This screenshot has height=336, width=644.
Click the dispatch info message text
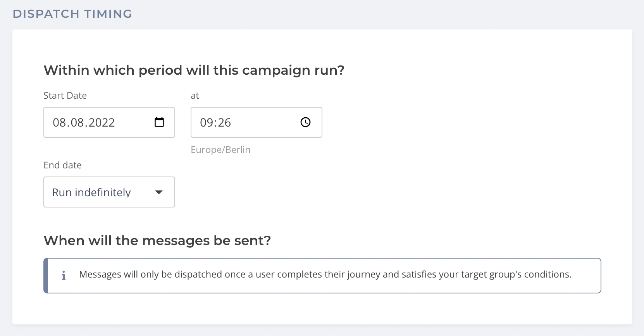pyautogui.click(x=325, y=274)
